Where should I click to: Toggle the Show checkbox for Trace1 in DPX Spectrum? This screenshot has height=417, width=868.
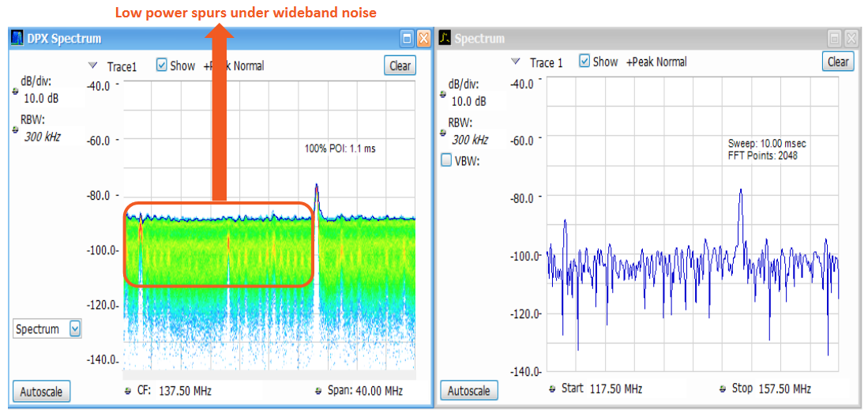pos(162,66)
